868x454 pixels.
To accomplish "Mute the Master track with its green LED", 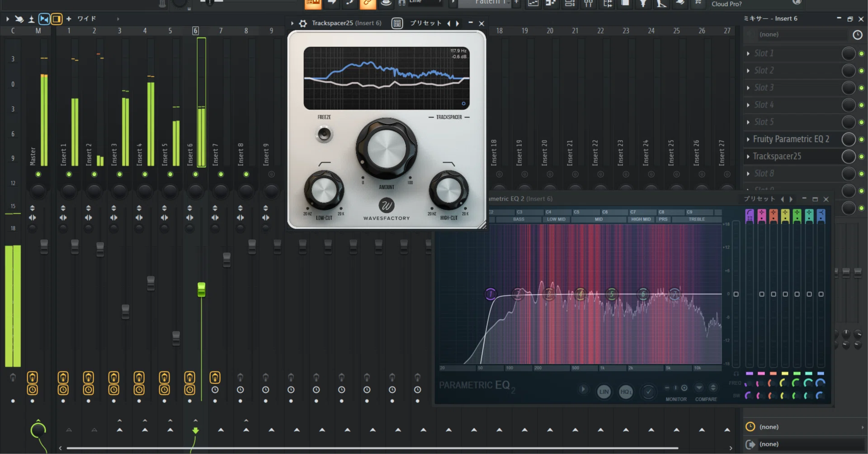I will (38, 174).
